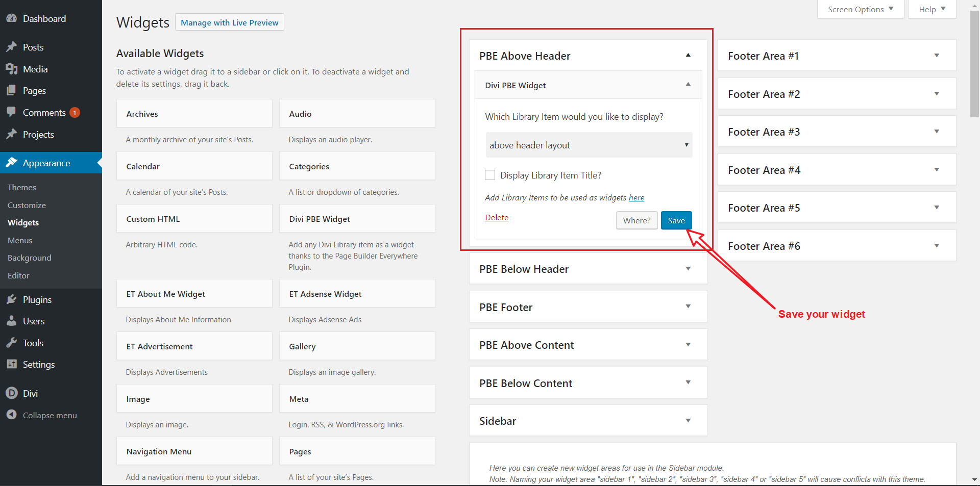Click the Where? button
This screenshot has height=486, width=980.
pyautogui.click(x=636, y=220)
